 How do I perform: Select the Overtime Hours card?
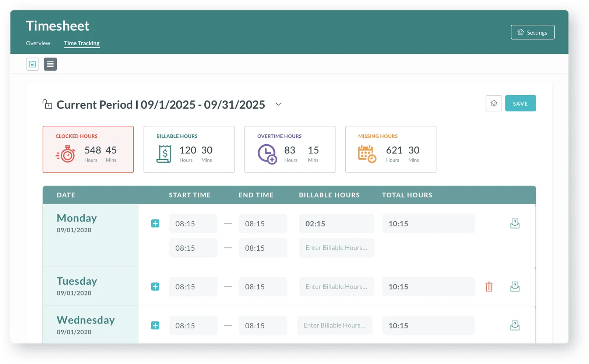(290, 149)
